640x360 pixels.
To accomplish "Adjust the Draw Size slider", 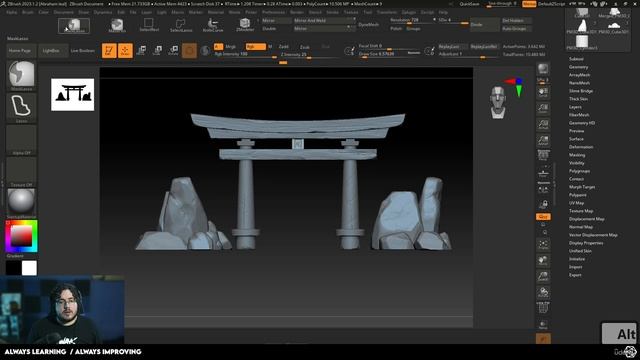I will 389,54.
